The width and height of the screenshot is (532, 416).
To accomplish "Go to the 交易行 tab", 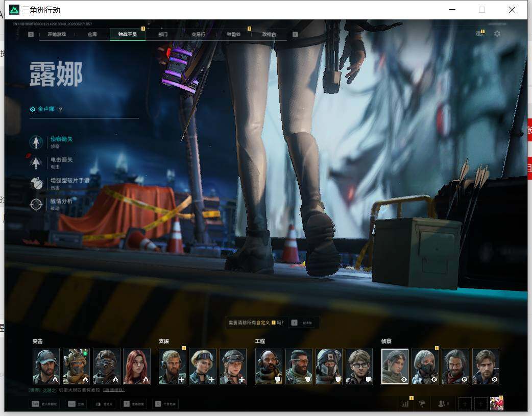I will pos(198,34).
